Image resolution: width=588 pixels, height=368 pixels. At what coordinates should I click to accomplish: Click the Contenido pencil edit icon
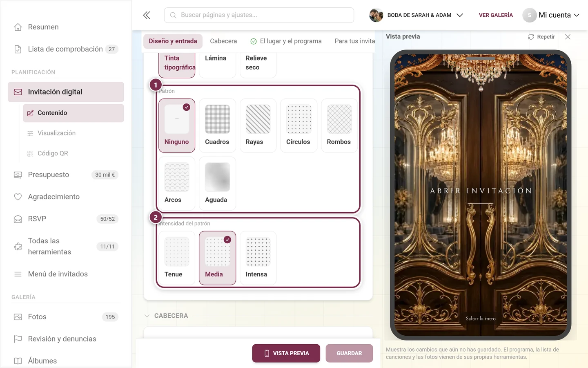coord(30,113)
